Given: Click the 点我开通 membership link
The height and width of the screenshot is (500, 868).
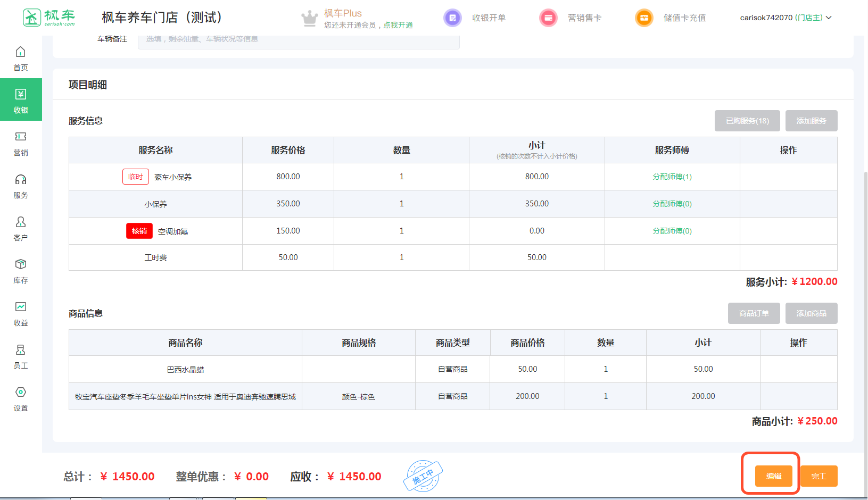Looking at the screenshot, I should click(x=398, y=25).
